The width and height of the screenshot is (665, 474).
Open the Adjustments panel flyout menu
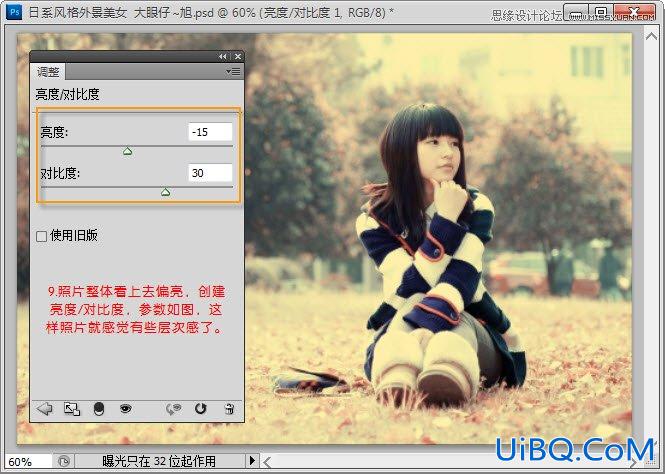(x=233, y=72)
